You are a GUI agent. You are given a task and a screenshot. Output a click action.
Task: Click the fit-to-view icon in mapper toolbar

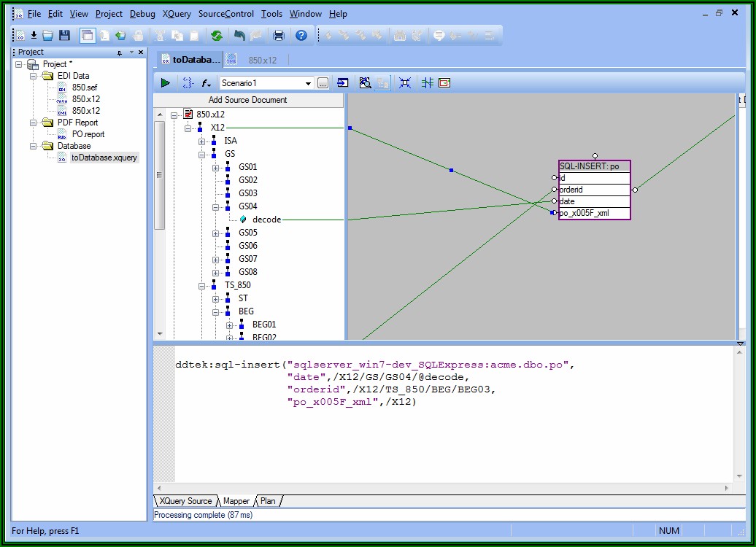tap(405, 83)
